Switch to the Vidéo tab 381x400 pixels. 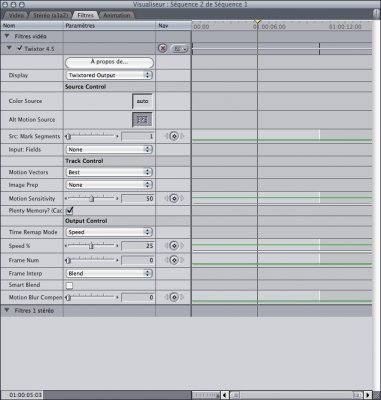16,15
